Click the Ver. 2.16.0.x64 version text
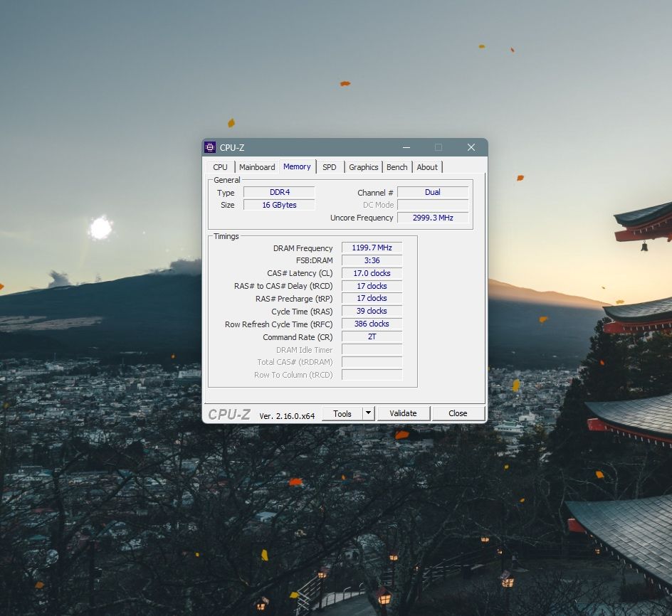 [x=287, y=416]
